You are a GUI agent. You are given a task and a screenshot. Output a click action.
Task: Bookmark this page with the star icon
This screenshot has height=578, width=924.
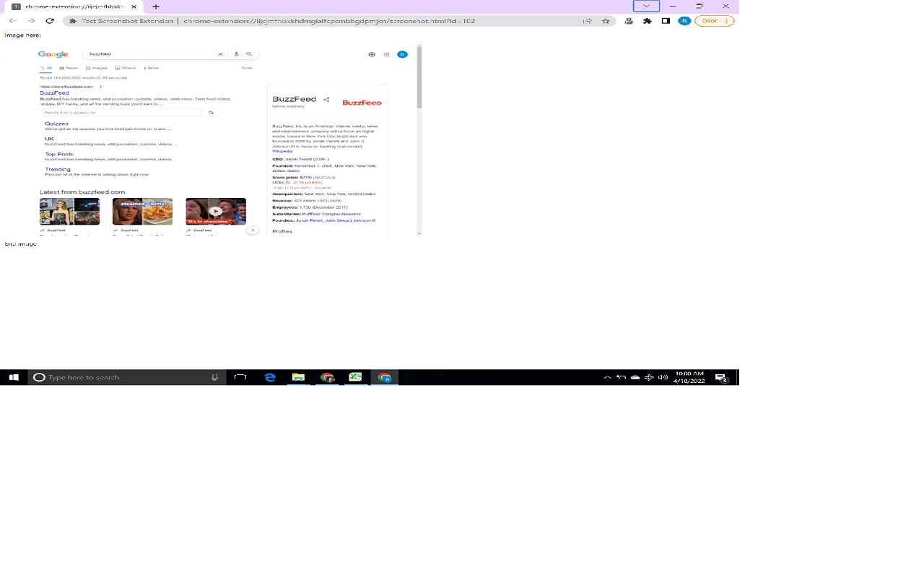click(x=606, y=21)
